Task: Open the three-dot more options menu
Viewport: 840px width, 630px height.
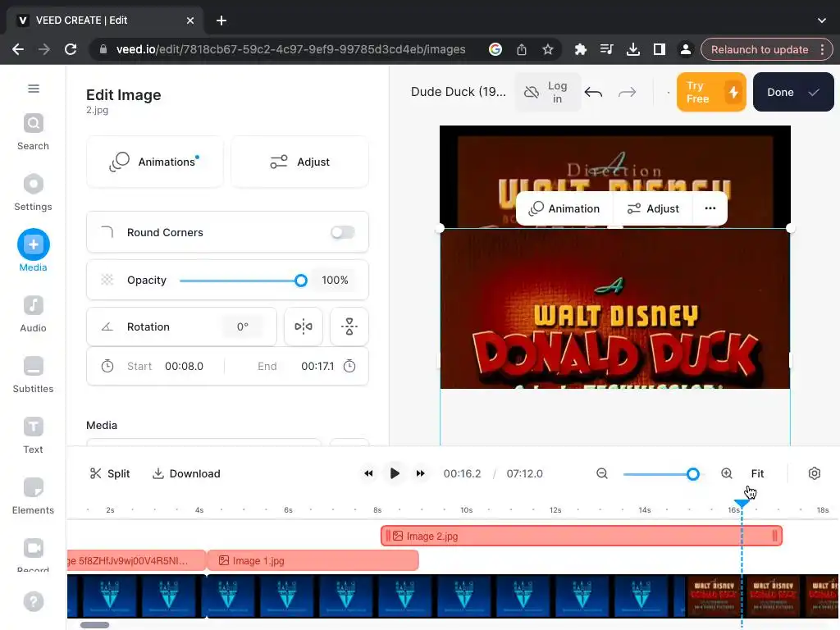Action: coord(710,208)
